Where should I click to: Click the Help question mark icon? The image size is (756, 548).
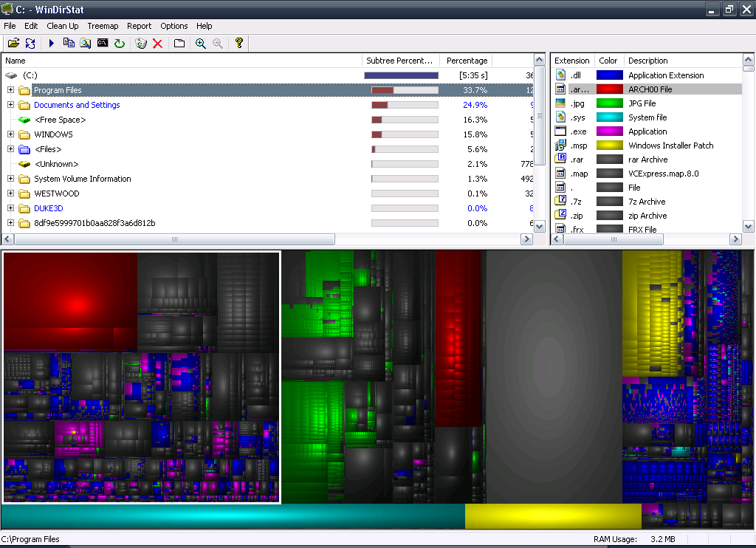239,43
